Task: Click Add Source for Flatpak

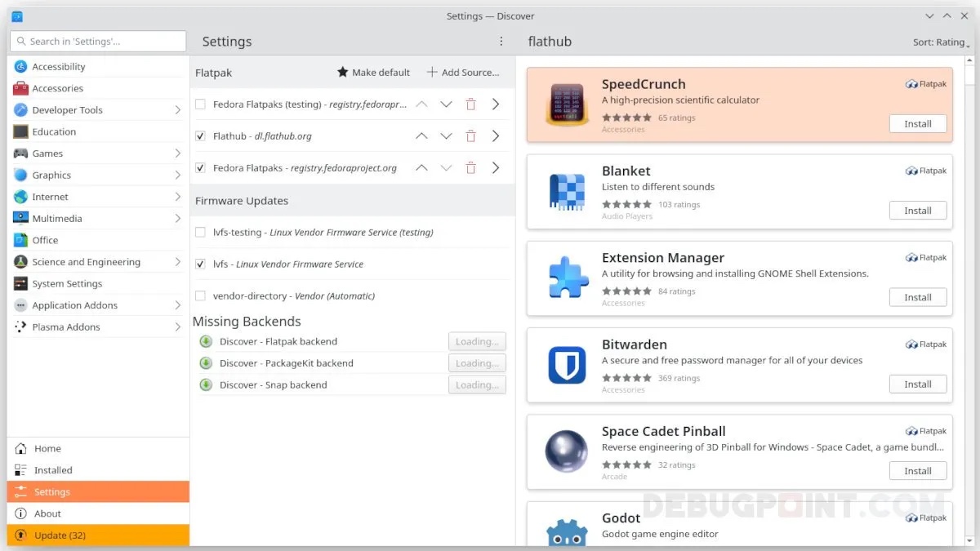Action: click(x=464, y=72)
